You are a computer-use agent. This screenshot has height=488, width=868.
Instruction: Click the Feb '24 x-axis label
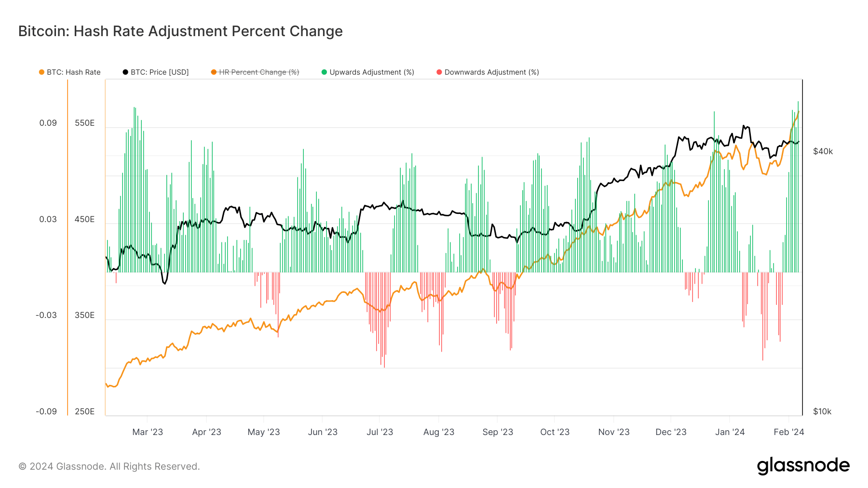(x=788, y=432)
